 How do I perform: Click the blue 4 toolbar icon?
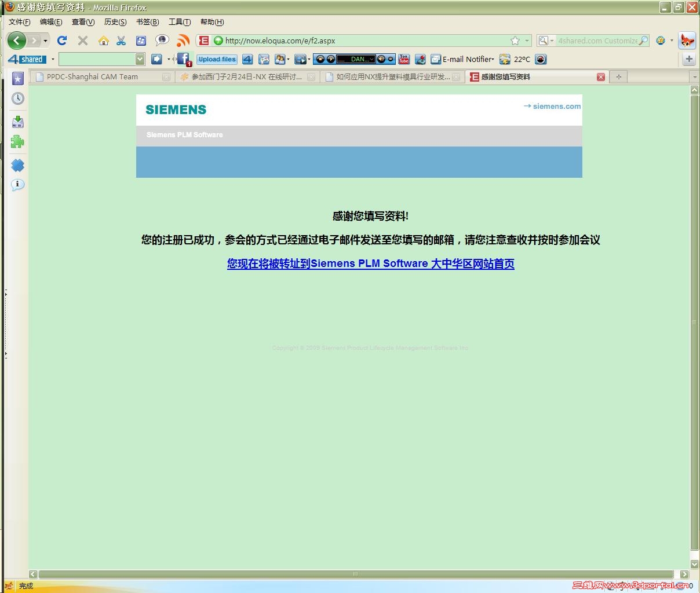(247, 59)
